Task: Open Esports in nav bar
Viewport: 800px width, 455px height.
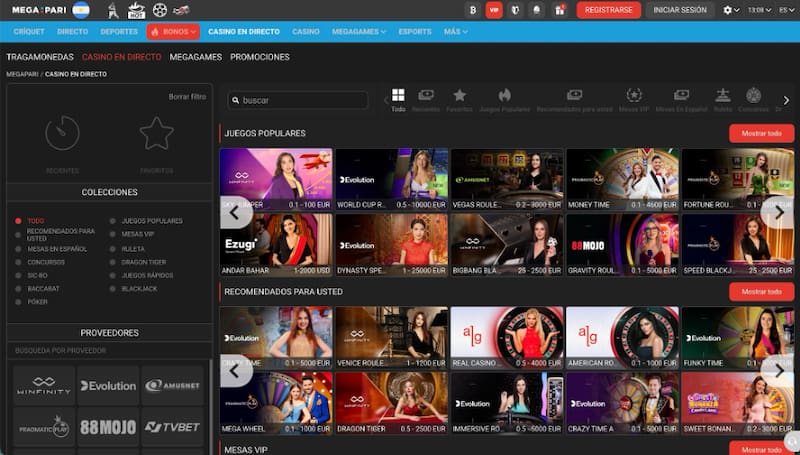Action: point(415,32)
